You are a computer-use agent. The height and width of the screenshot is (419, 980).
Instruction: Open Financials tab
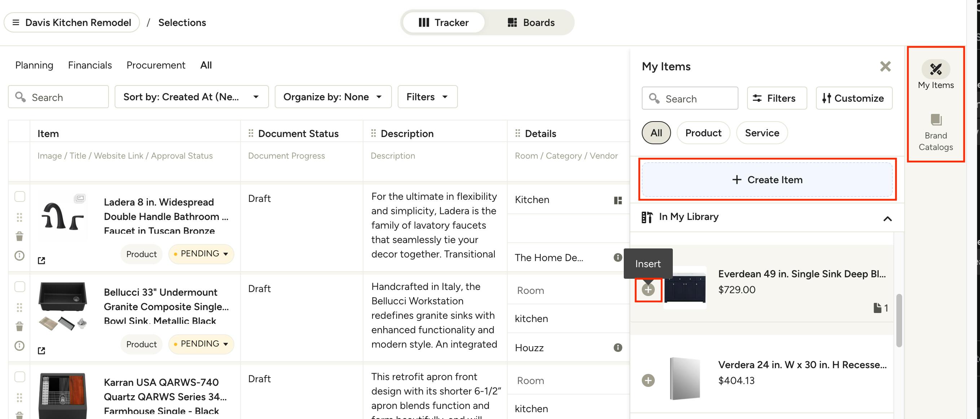(x=90, y=65)
